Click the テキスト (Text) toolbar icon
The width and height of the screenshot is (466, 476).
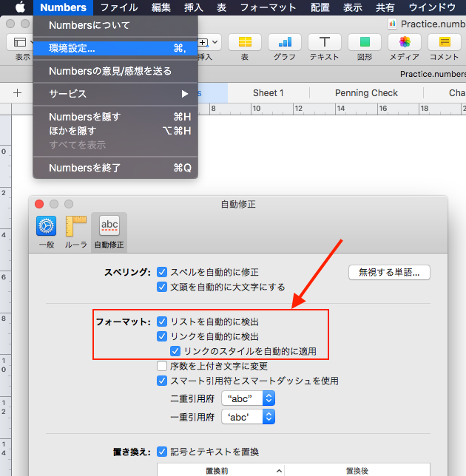coord(325,42)
